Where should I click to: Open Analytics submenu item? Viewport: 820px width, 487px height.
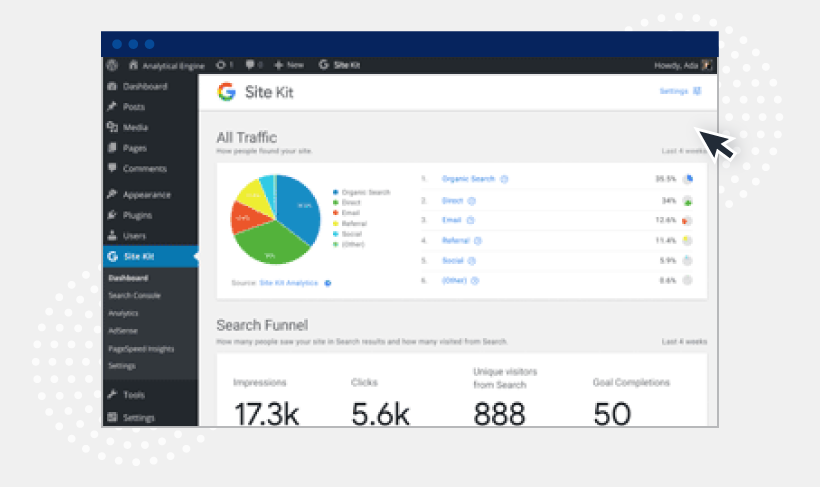(x=123, y=313)
